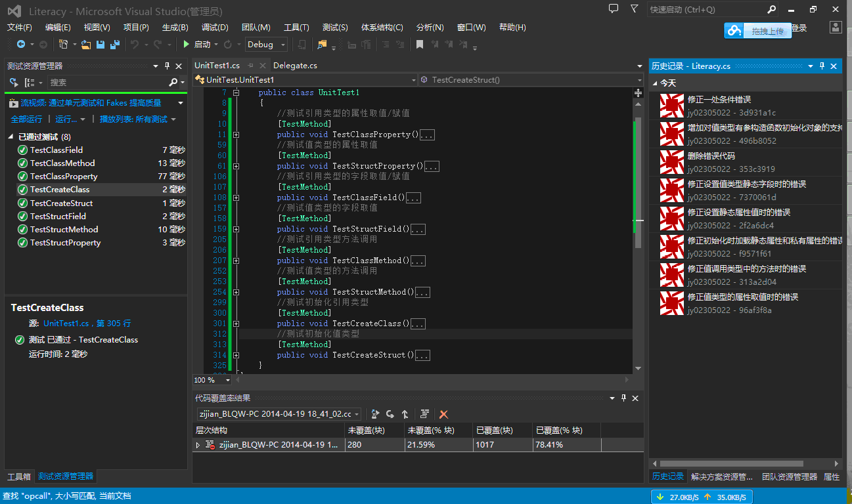Click the pin tab icon on UnitTest1.cs

pyautogui.click(x=250, y=66)
